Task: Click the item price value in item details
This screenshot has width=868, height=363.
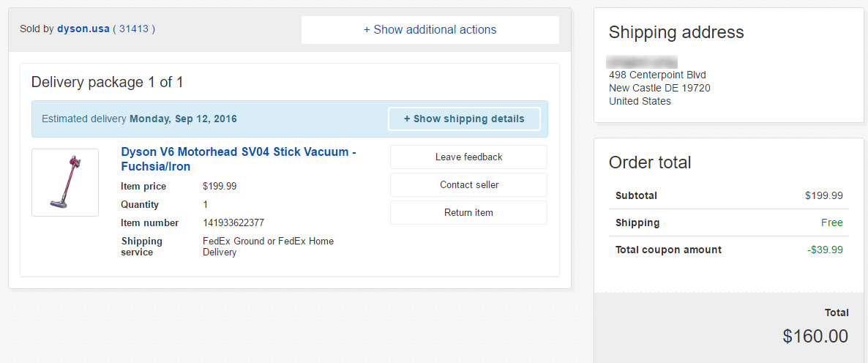Action: tap(220, 187)
